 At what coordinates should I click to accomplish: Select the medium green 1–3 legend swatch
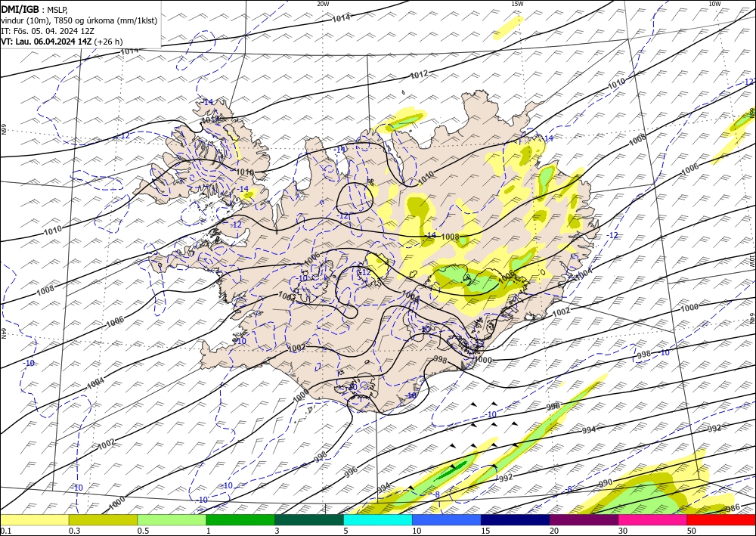[240, 520]
